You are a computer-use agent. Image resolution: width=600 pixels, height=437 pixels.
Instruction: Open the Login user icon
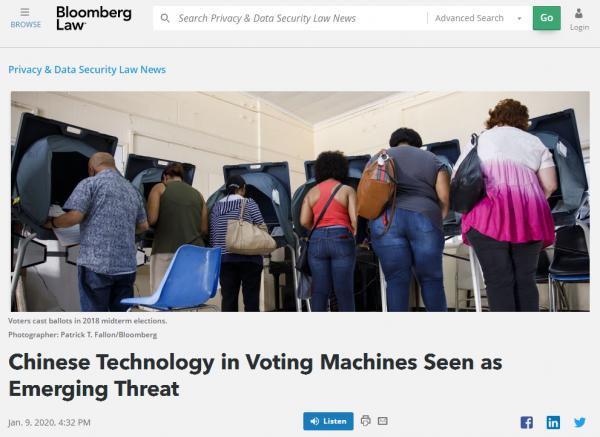(579, 14)
